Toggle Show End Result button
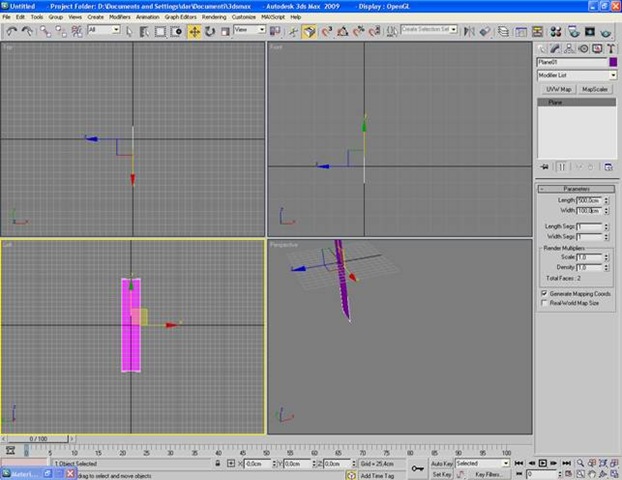The width and height of the screenshot is (622, 480). [562, 167]
